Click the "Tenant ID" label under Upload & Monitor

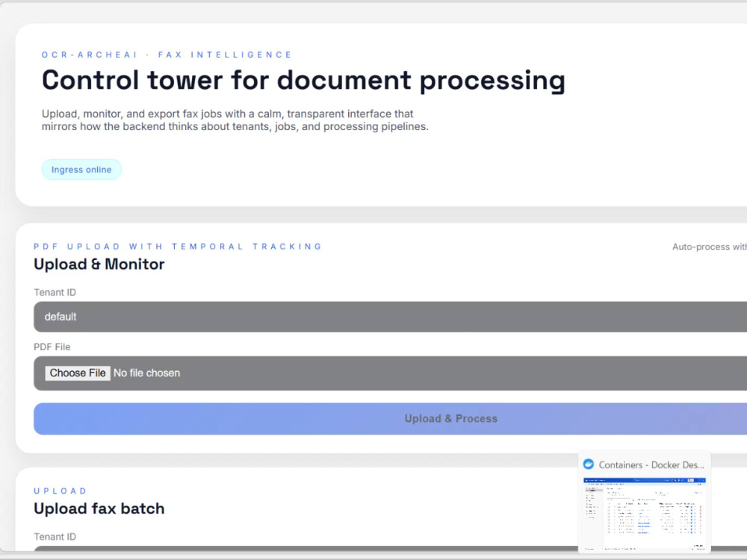55,293
